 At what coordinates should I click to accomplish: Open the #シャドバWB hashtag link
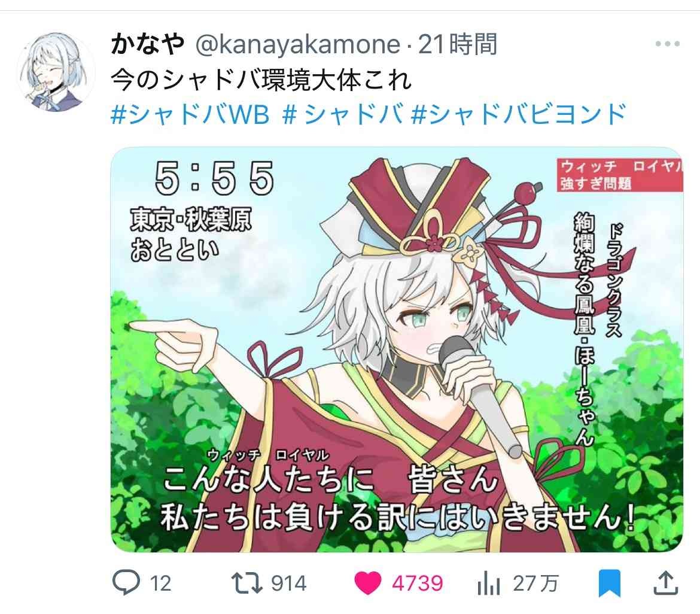click(x=190, y=114)
